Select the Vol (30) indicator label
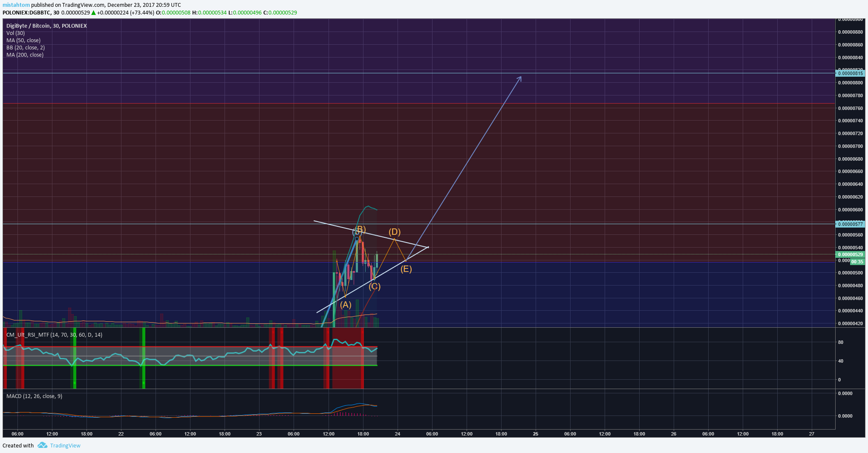The image size is (868, 453). [15, 33]
